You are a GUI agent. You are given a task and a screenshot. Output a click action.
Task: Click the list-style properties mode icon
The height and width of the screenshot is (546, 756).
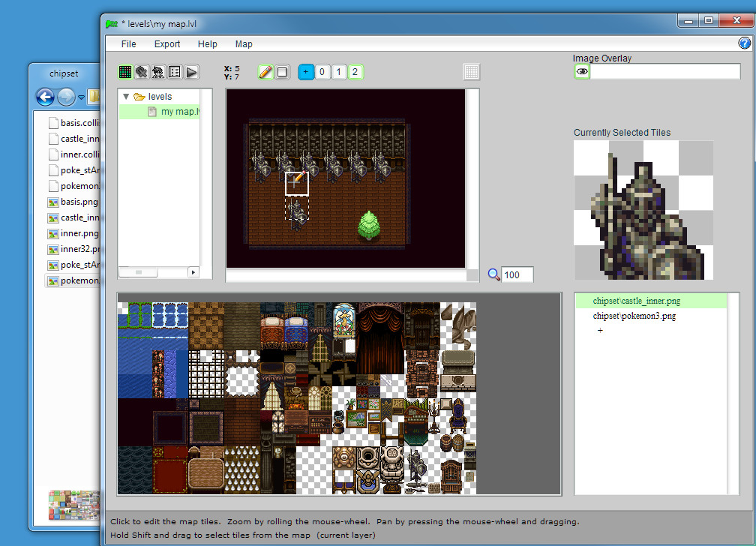click(175, 72)
